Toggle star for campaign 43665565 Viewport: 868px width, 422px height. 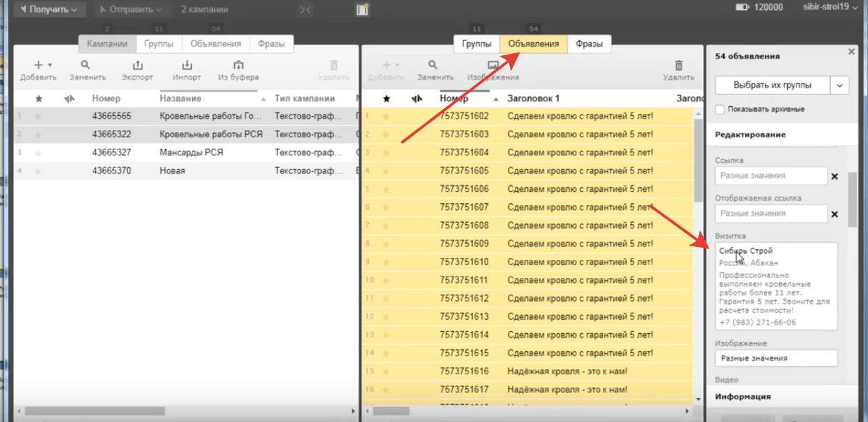pyautogui.click(x=38, y=116)
